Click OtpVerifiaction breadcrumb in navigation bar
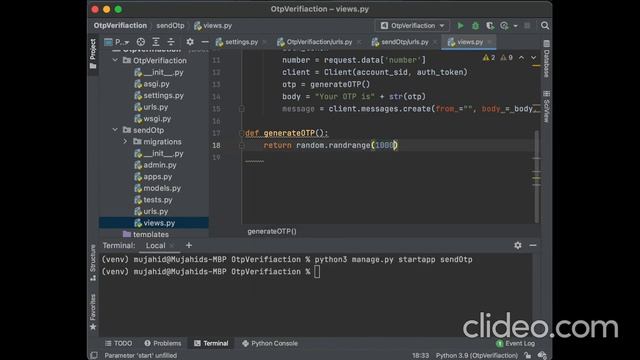The image size is (640, 360). [120, 25]
